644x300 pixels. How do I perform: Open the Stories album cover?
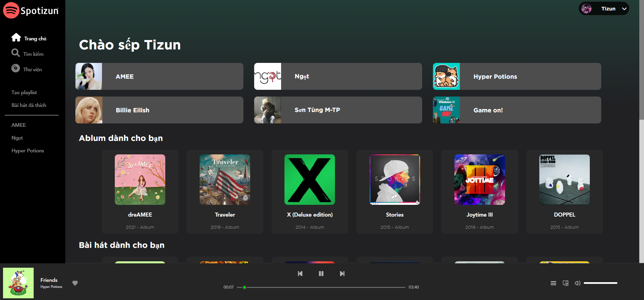tap(395, 180)
